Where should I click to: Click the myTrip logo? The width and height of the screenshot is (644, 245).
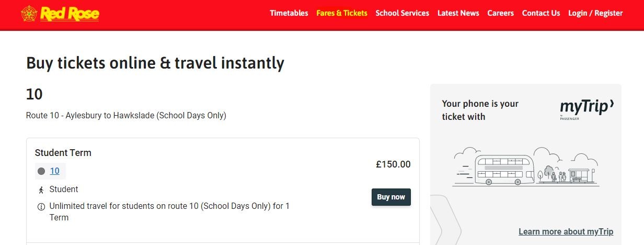coord(586,108)
